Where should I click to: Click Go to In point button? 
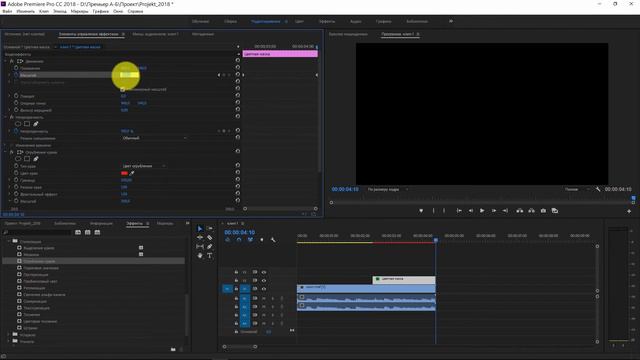[x=459, y=211]
